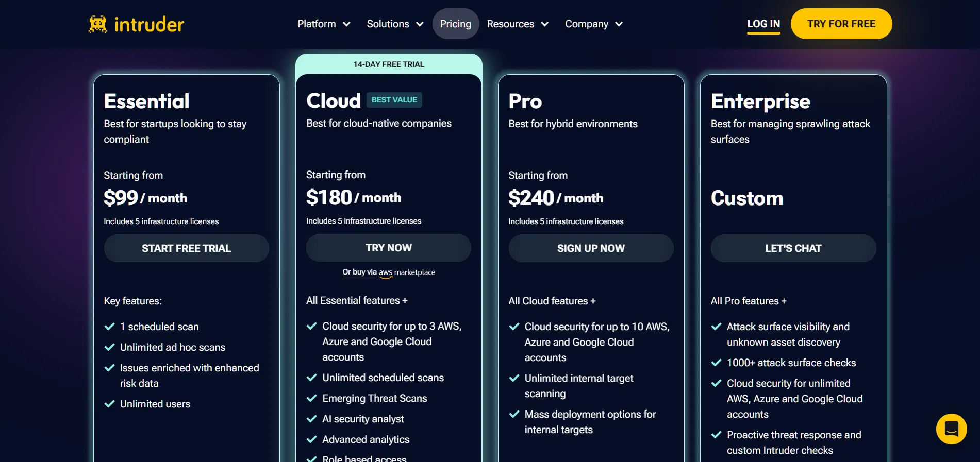This screenshot has height=462, width=980.
Task: Click the BEST VALUE badge
Action: coord(394,100)
